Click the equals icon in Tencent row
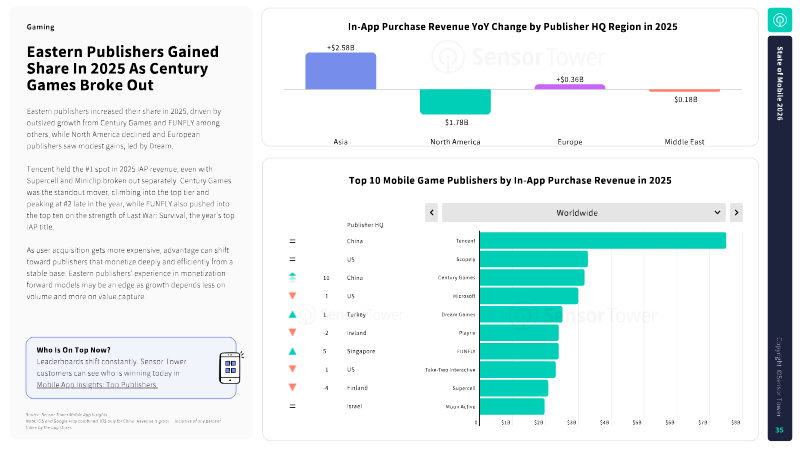Screen dimensions: 800x450 [292, 241]
